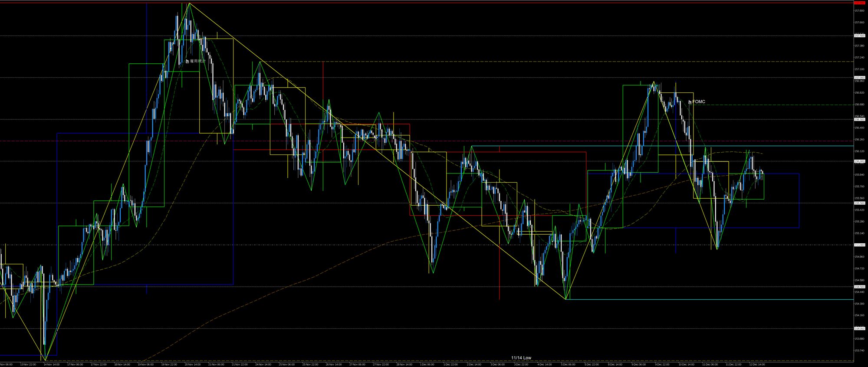868x367 pixels.
Task: Click the FOMC event marker icon
Action: [x=690, y=102]
